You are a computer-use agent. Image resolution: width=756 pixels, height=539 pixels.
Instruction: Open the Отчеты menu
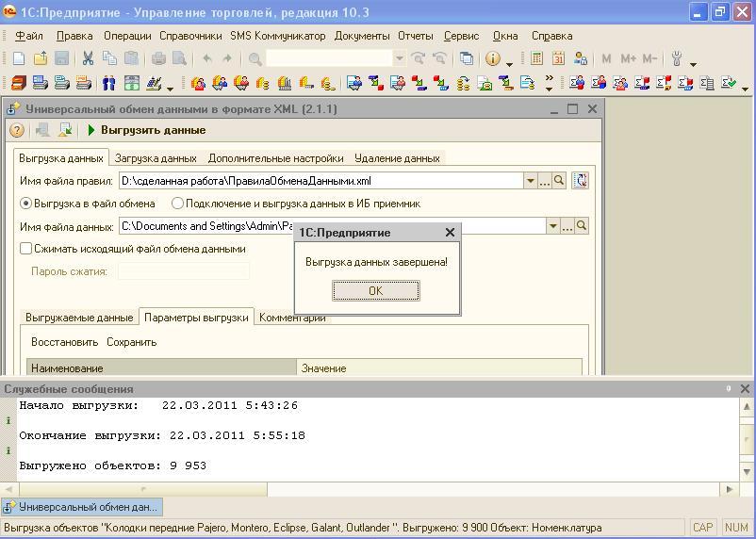(x=415, y=36)
